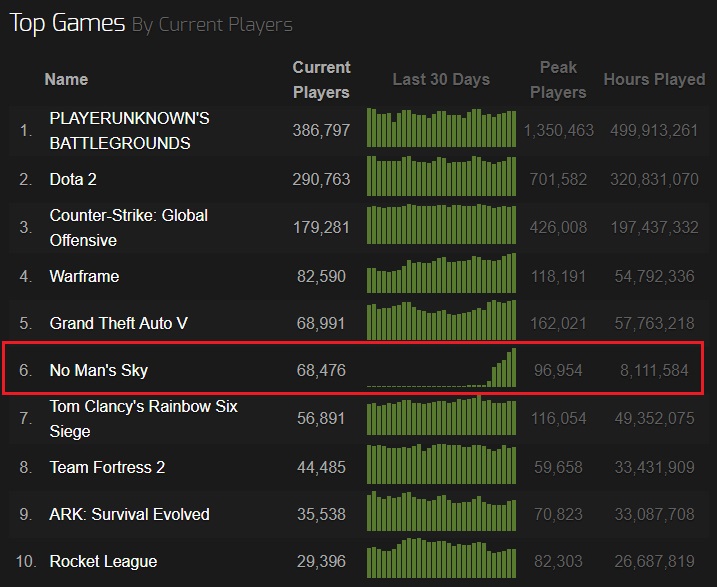Click the 30-day chart for ARK: Survival Evolved

[441, 511]
